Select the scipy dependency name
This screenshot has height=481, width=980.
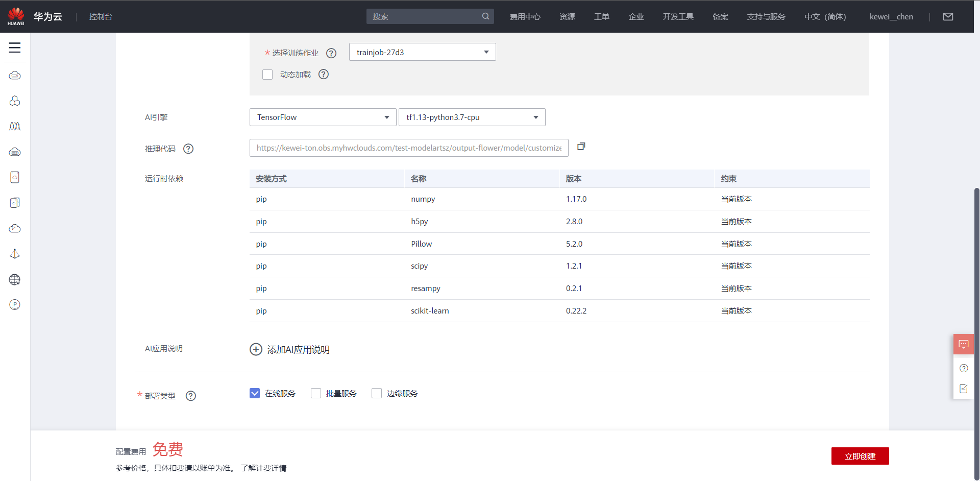coord(420,266)
